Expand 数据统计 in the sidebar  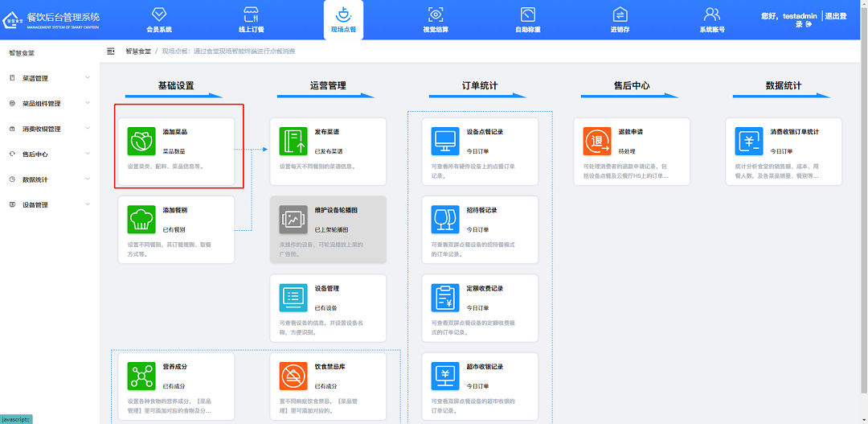click(x=48, y=179)
